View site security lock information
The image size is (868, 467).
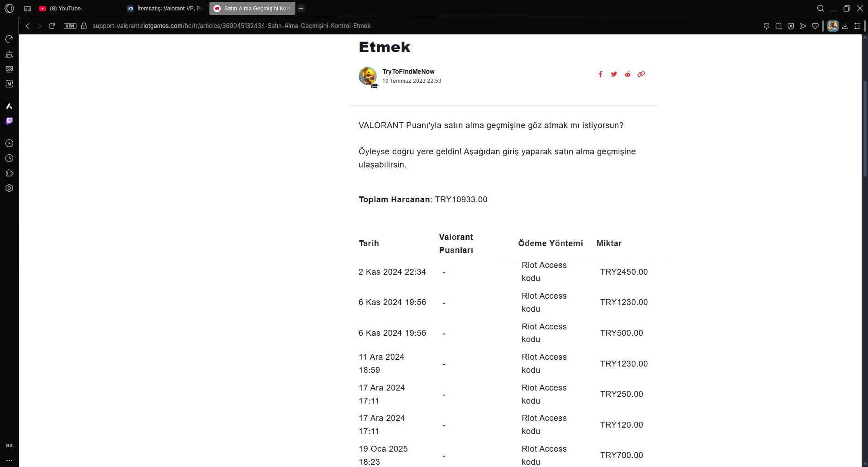(84, 26)
